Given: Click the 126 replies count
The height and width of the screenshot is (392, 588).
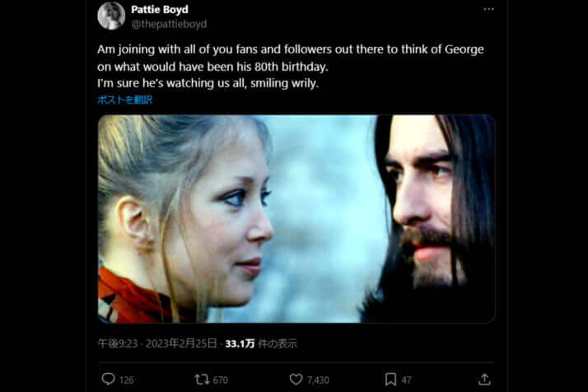Looking at the screenshot, I should pos(127,380).
